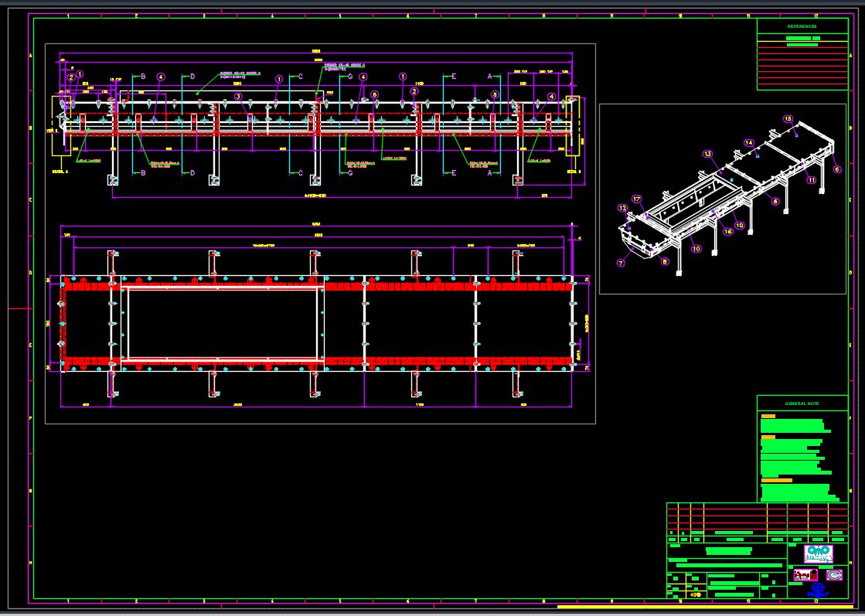
Task: Click the GENERAL NOTE header
Action: point(802,403)
